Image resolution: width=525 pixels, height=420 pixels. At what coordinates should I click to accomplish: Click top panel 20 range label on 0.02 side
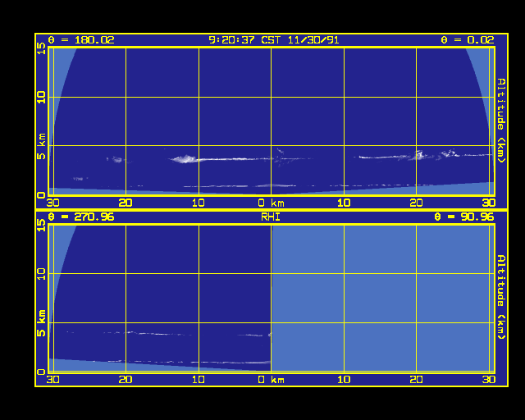click(416, 203)
